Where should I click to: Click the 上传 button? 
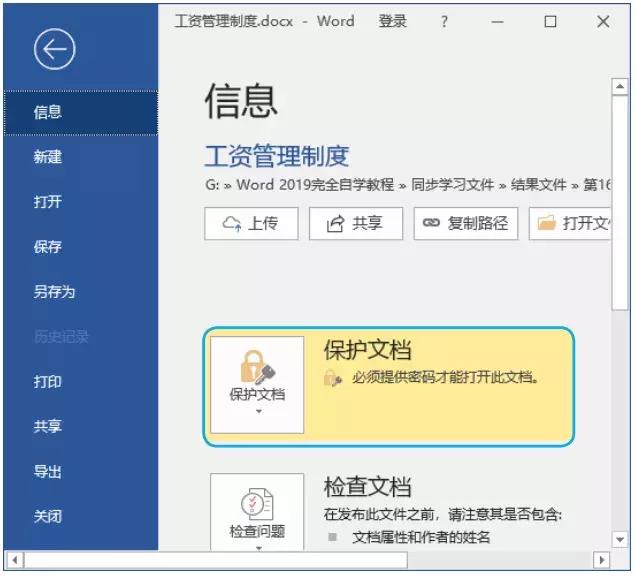(251, 224)
